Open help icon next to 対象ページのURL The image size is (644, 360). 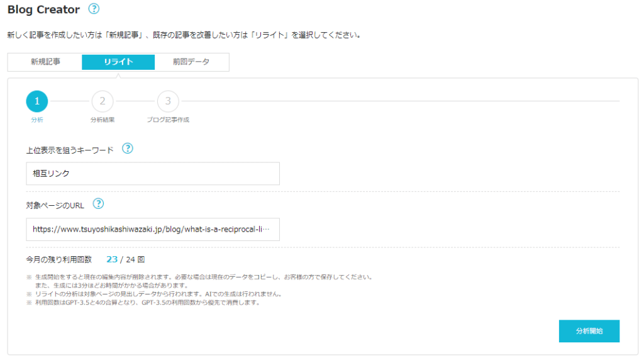tap(98, 204)
